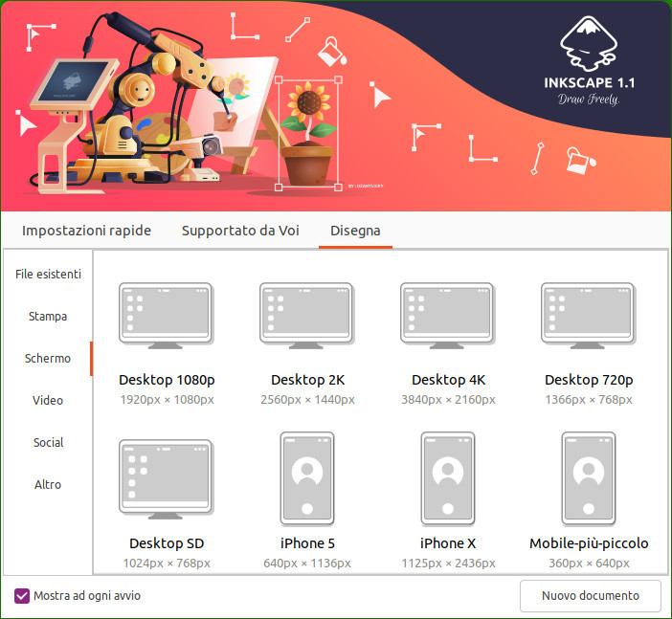Screen dimensions: 672x619
Task: Pick the Desktop 4K monitor icon
Action: [447, 316]
